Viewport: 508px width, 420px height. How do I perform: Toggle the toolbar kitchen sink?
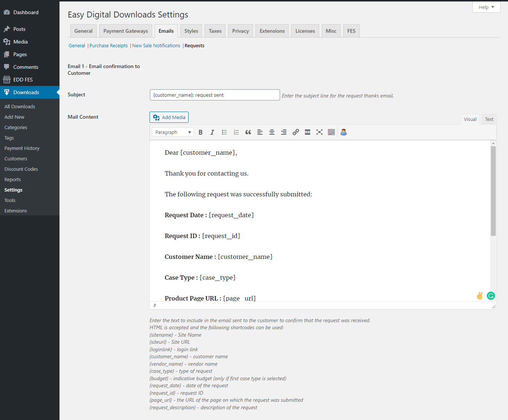coord(331,132)
